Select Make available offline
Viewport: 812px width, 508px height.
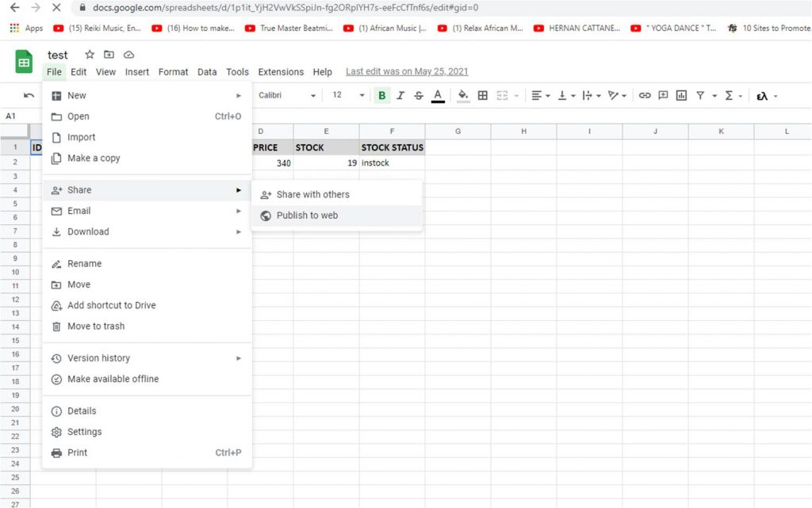click(x=147, y=379)
